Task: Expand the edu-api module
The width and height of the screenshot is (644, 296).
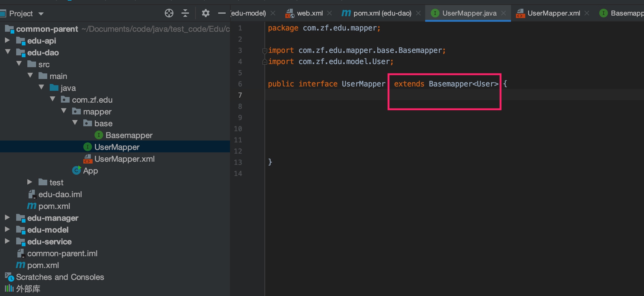Action: (7, 40)
